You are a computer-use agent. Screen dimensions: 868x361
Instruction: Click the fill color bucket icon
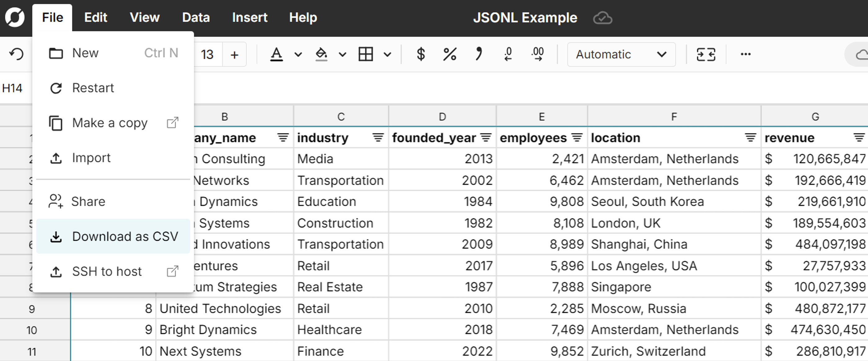click(321, 54)
